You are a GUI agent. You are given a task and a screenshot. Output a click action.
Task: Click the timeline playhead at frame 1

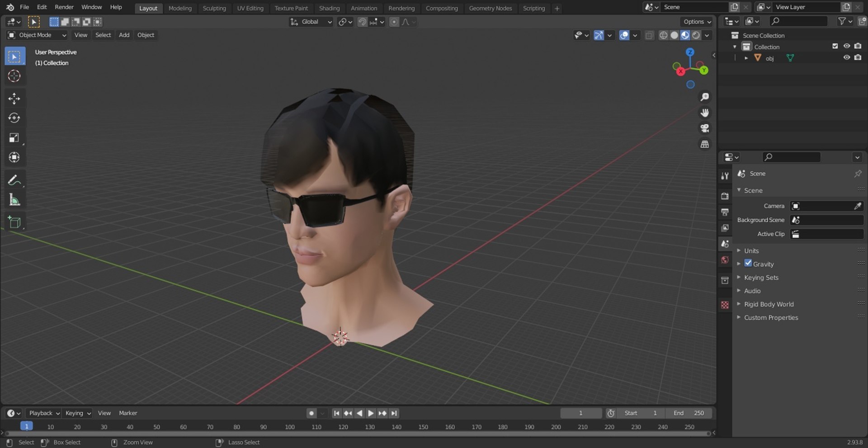pos(27,426)
